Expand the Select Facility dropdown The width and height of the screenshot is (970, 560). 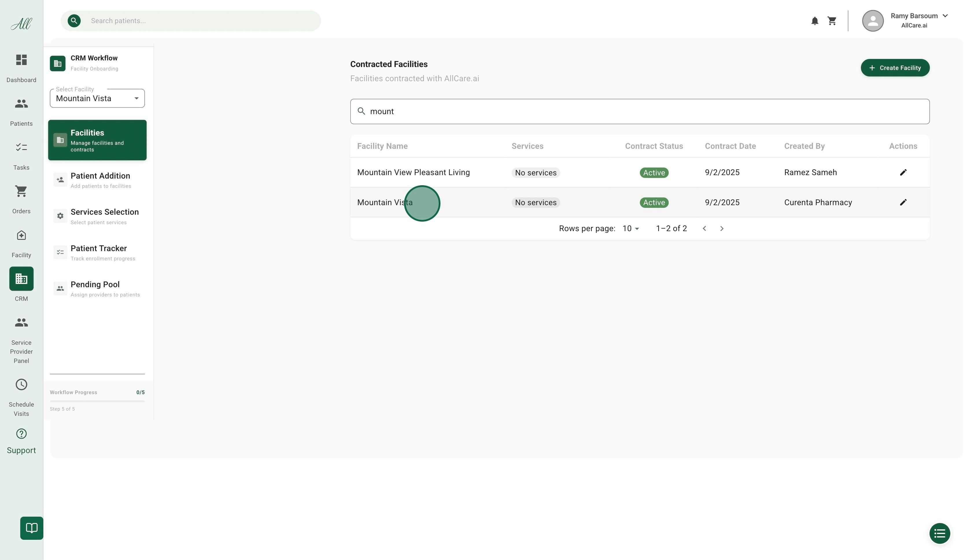coord(97,99)
